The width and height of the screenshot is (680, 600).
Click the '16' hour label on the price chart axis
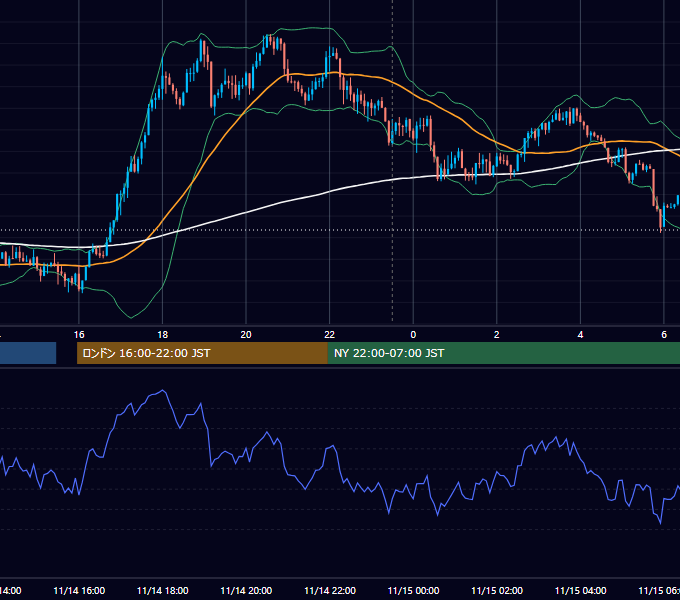coord(79,335)
